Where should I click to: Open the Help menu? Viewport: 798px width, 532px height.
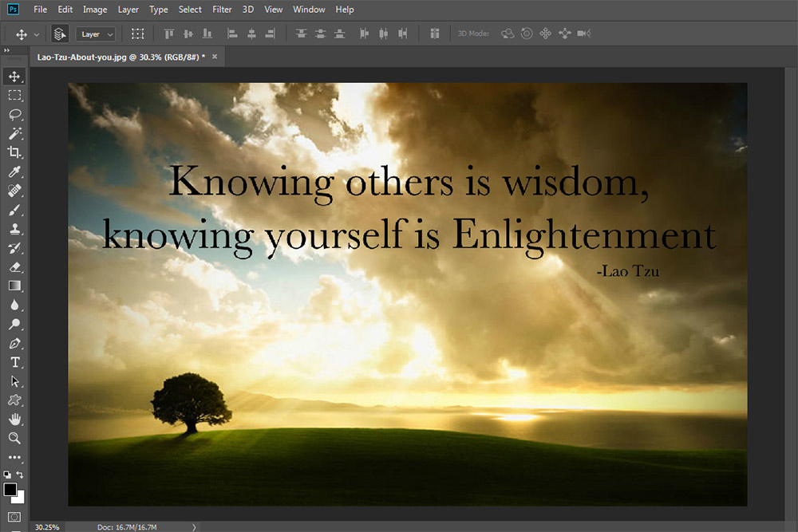click(345, 9)
